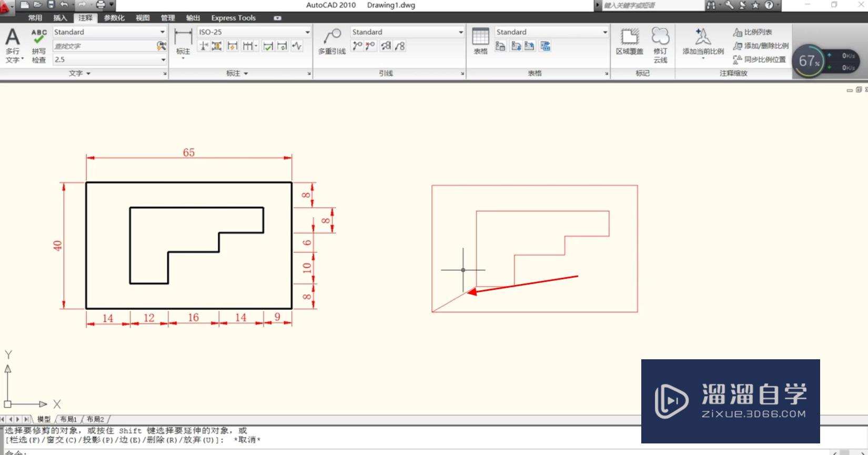Open the 管理 ribbon tab
This screenshot has width=868, height=455.
click(168, 18)
